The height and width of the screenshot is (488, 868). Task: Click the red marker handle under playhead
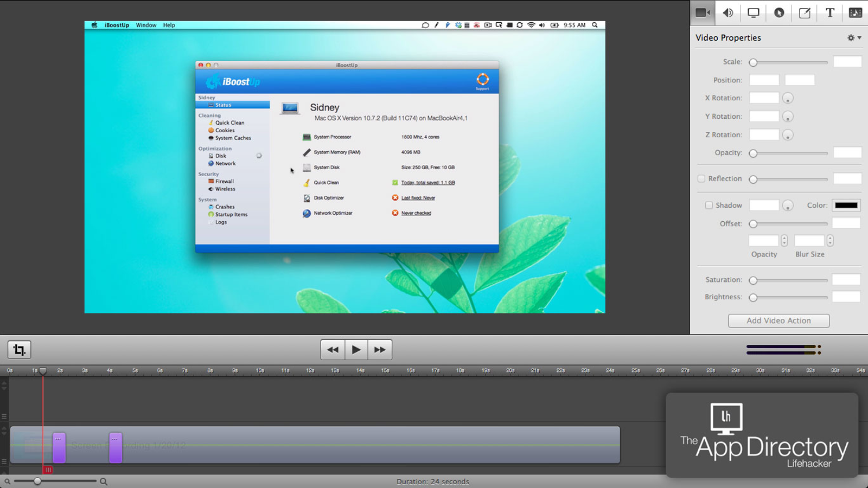click(48, 470)
